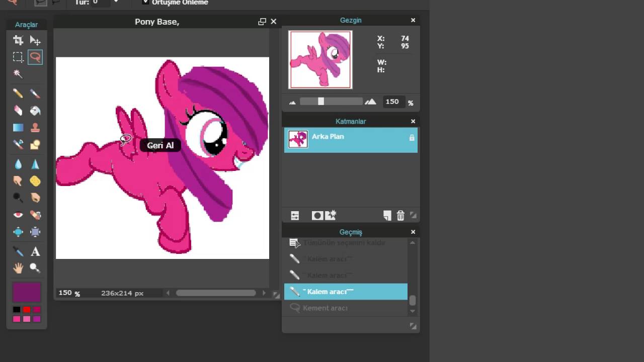Select the Lasso tool
Image resolution: width=644 pixels, height=362 pixels.
pos(35,57)
